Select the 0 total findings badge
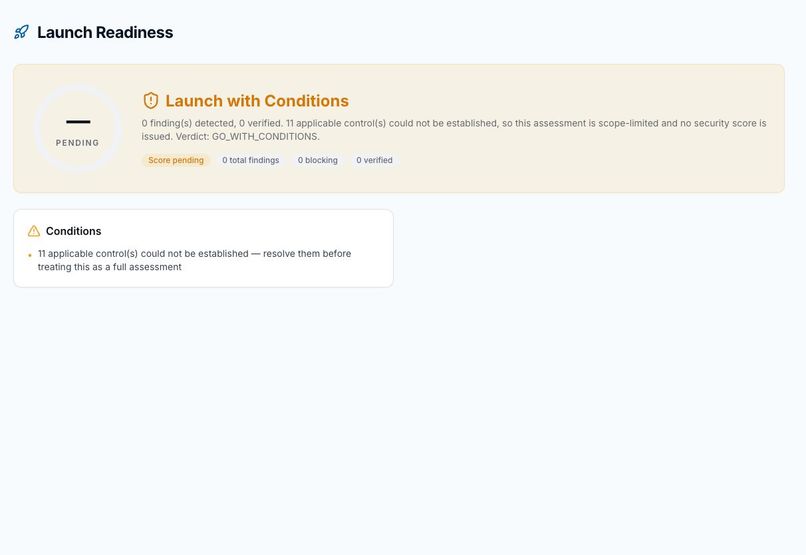The height and width of the screenshot is (555, 806). 251,160
